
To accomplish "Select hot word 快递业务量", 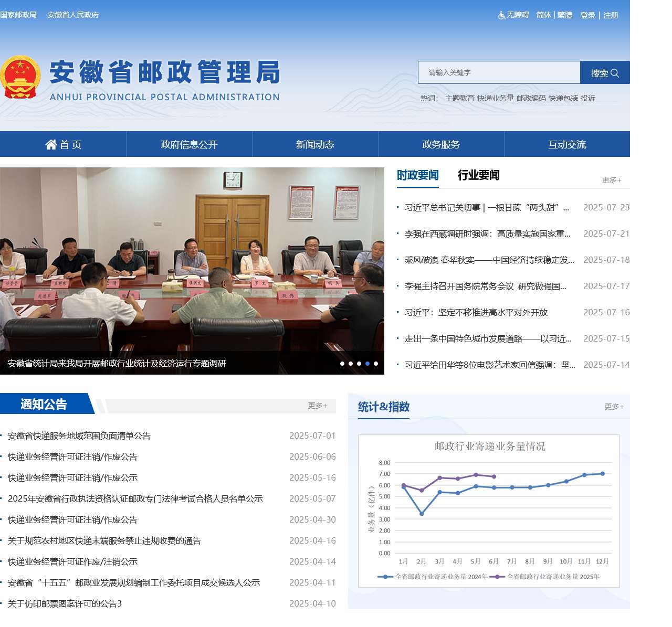I will 496,98.
